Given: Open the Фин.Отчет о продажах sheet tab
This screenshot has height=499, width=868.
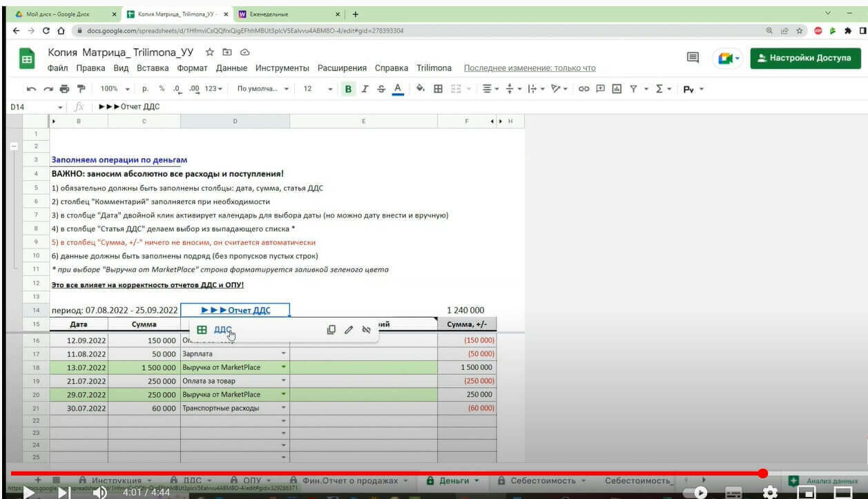Looking at the screenshot, I should click(350, 480).
